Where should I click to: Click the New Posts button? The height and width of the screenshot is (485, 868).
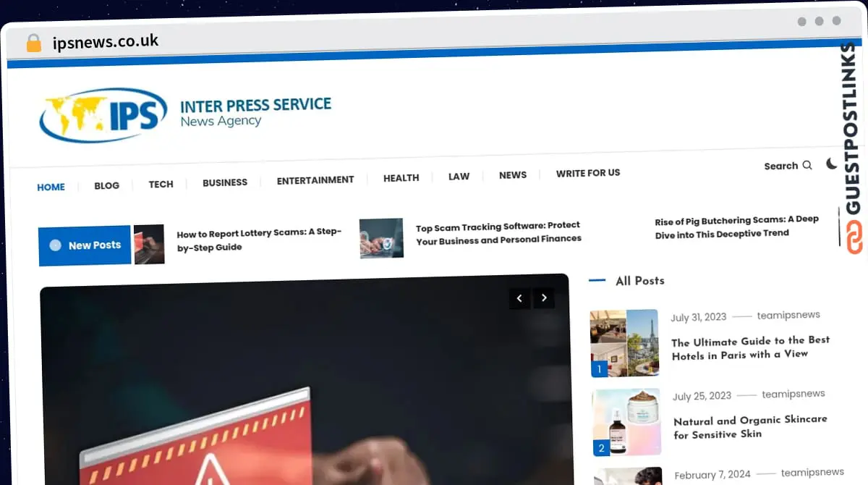(x=85, y=245)
